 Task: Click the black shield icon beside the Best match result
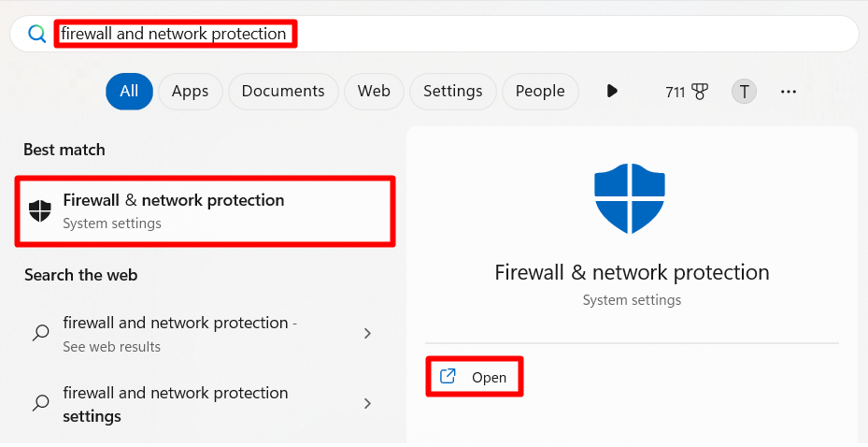coord(40,210)
